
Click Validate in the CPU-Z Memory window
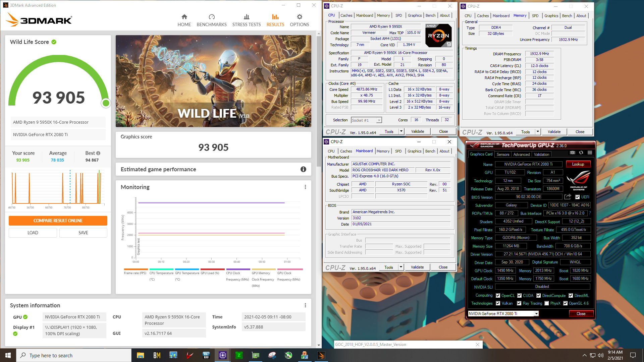(x=554, y=132)
